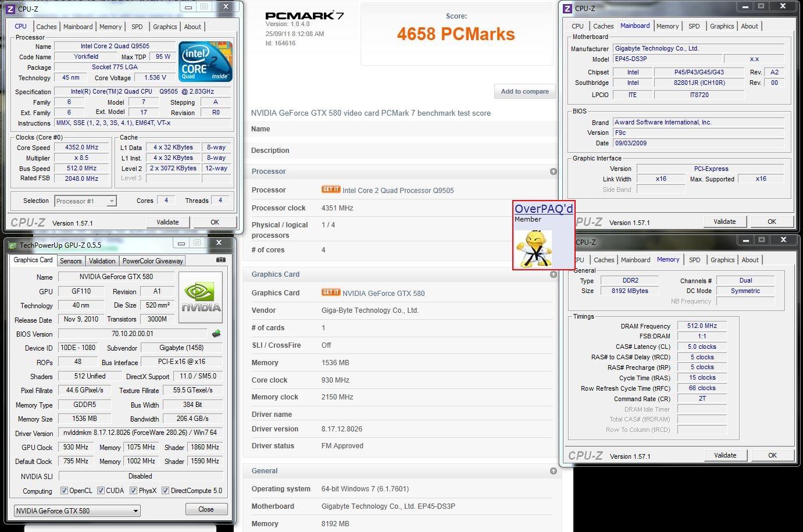803x532 pixels.
Task: Open Mainboard tab in CPU window
Action: (78, 27)
